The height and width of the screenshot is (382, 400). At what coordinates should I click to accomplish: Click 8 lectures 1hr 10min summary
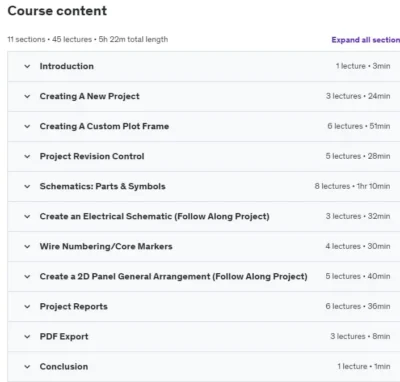pos(352,186)
